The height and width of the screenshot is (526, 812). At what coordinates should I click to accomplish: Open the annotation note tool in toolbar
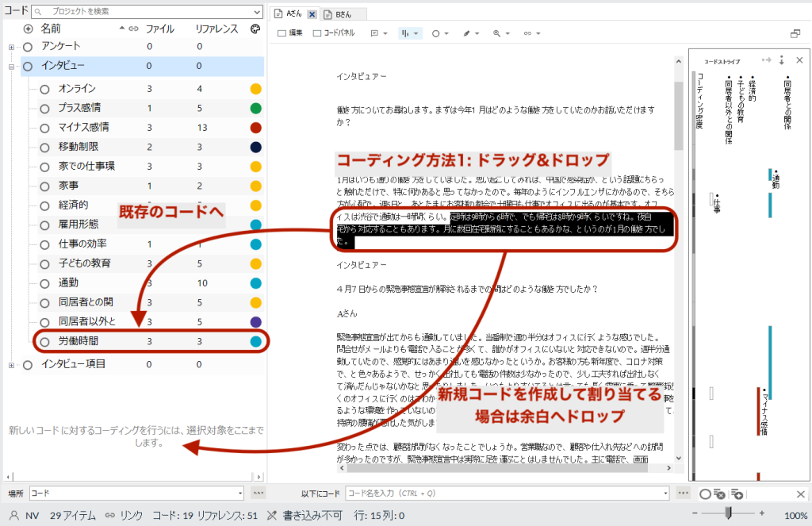374,33
